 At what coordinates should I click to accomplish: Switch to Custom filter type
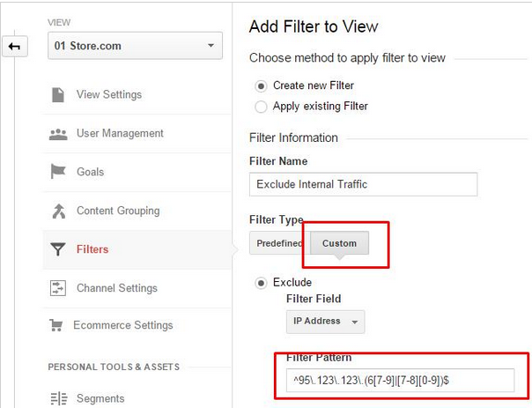[x=339, y=243]
